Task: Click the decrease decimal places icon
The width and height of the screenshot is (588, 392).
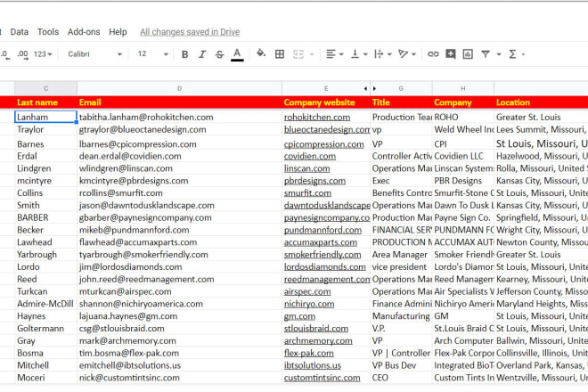Action: [x=5, y=54]
